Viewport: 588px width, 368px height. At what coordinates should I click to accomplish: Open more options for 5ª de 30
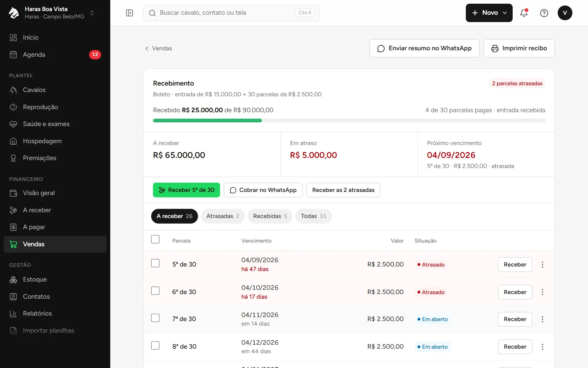click(x=542, y=264)
